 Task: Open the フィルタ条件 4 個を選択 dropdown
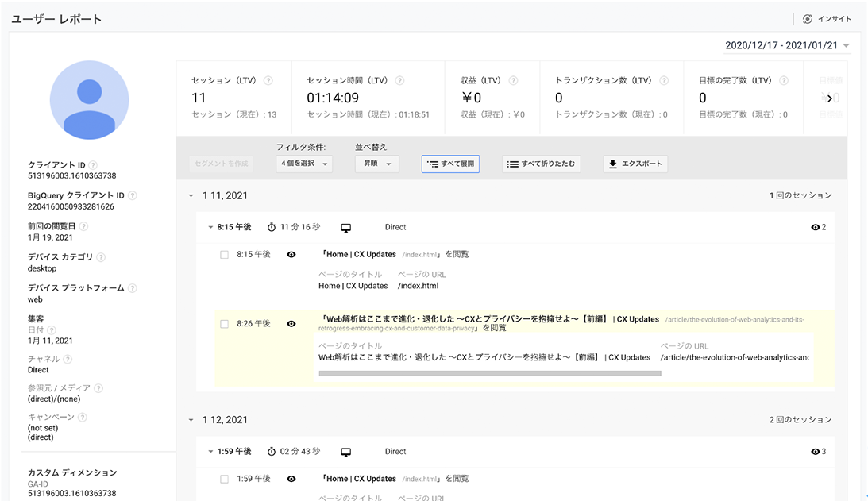304,164
